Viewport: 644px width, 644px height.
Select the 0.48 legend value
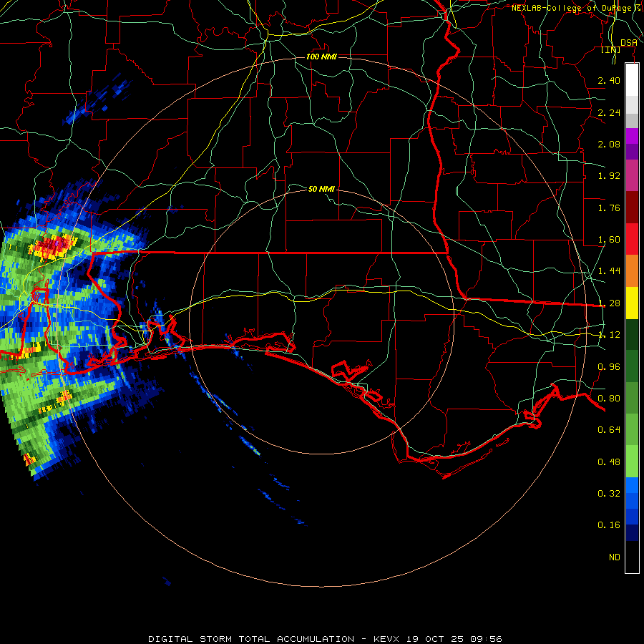click(609, 462)
